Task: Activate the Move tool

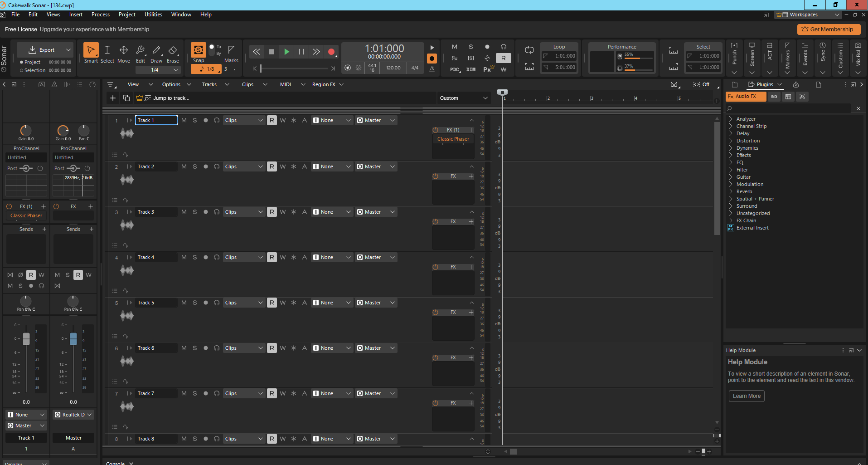Action: click(124, 54)
